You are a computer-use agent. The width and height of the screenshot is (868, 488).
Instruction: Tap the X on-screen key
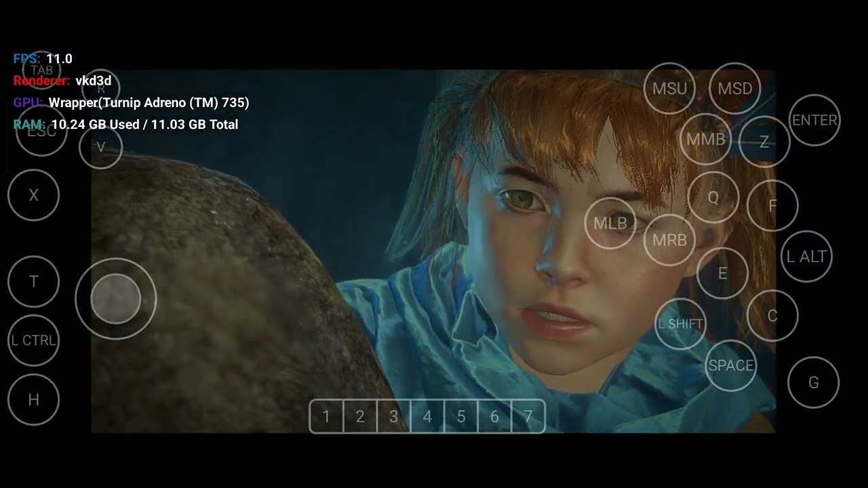pyautogui.click(x=33, y=195)
